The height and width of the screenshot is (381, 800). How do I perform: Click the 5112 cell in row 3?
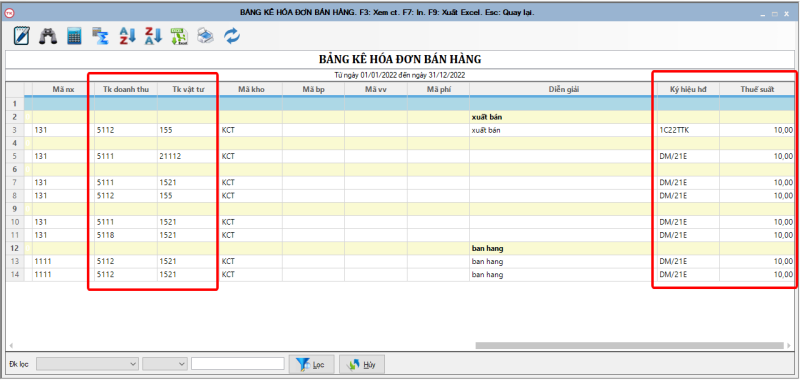(126, 130)
